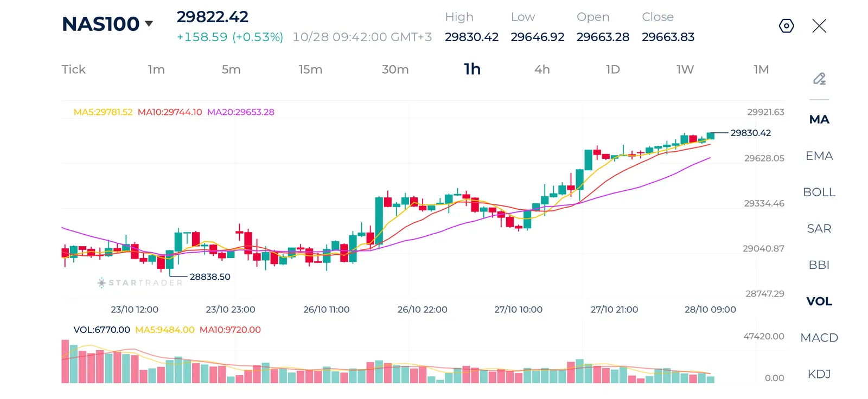Viewport: 868px width, 399px height.
Task: Show the KDJ sub-indicator
Action: (819, 374)
